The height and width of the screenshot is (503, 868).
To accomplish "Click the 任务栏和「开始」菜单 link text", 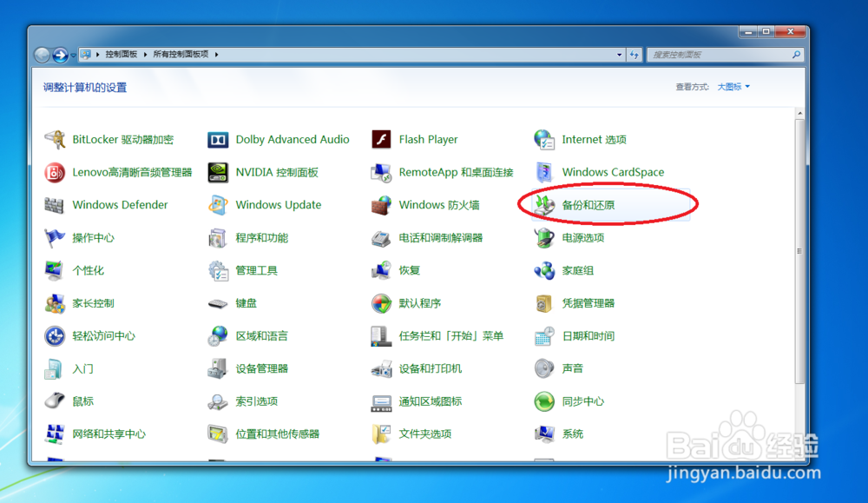I will click(x=450, y=335).
